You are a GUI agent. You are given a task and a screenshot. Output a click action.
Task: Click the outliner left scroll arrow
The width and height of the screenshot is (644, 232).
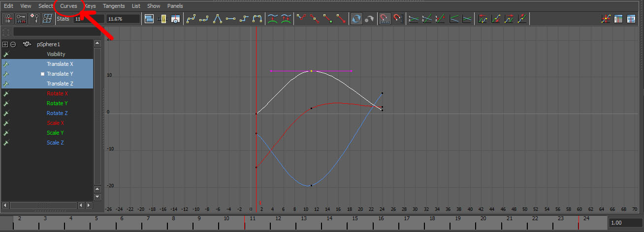tap(5, 205)
